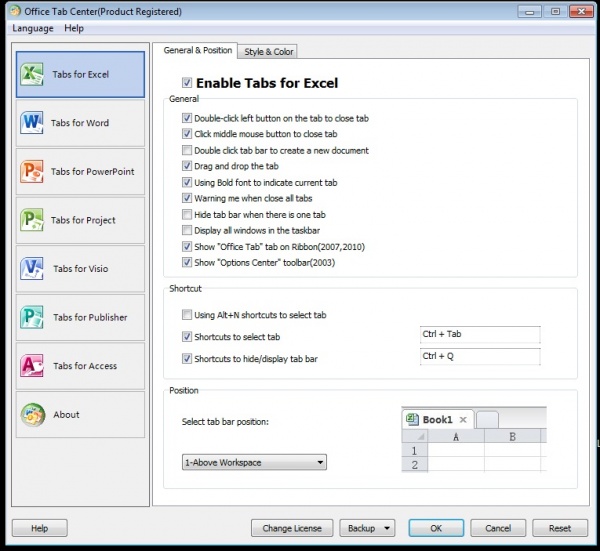The width and height of the screenshot is (600, 551).
Task: Toggle Show "Office Tab" tab on Ribbon
Action: click(187, 246)
